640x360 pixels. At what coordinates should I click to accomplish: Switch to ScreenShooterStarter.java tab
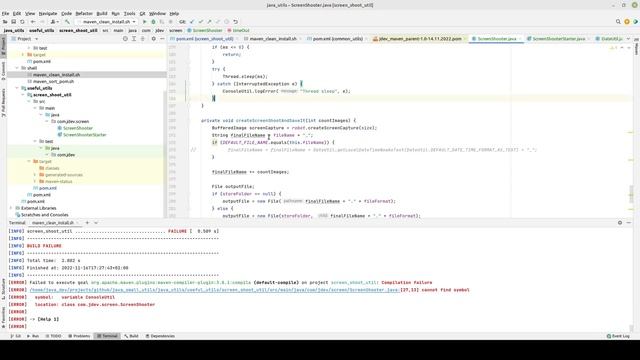[558, 39]
